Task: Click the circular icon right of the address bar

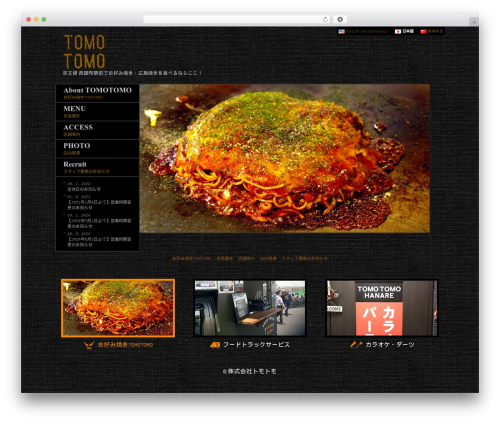Action: click(340, 19)
